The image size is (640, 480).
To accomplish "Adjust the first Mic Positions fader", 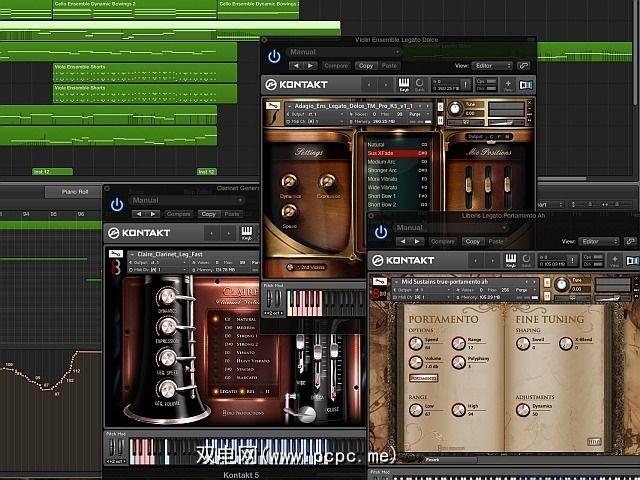I will tap(469, 185).
